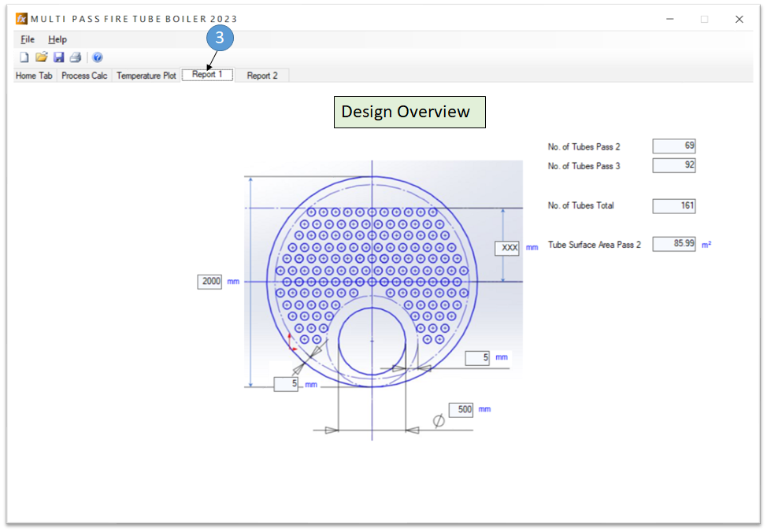This screenshot has width=767, height=532.
Task: Click the m² unit label
Action: pyautogui.click(x=706, y=245)
